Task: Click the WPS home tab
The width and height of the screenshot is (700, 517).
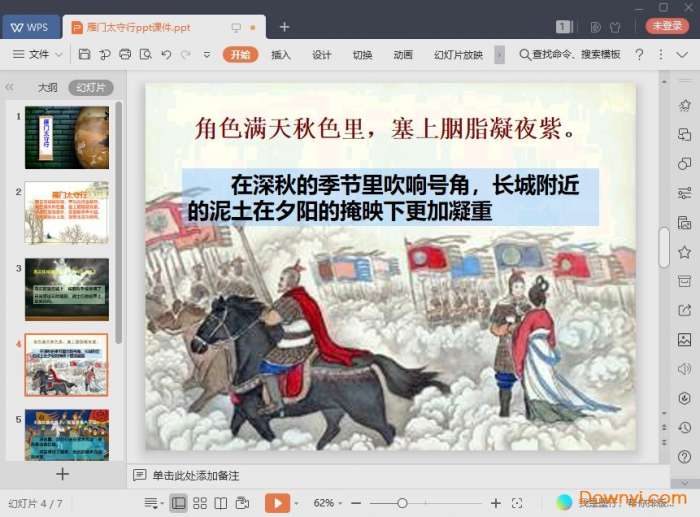Action: click(30, 27)
